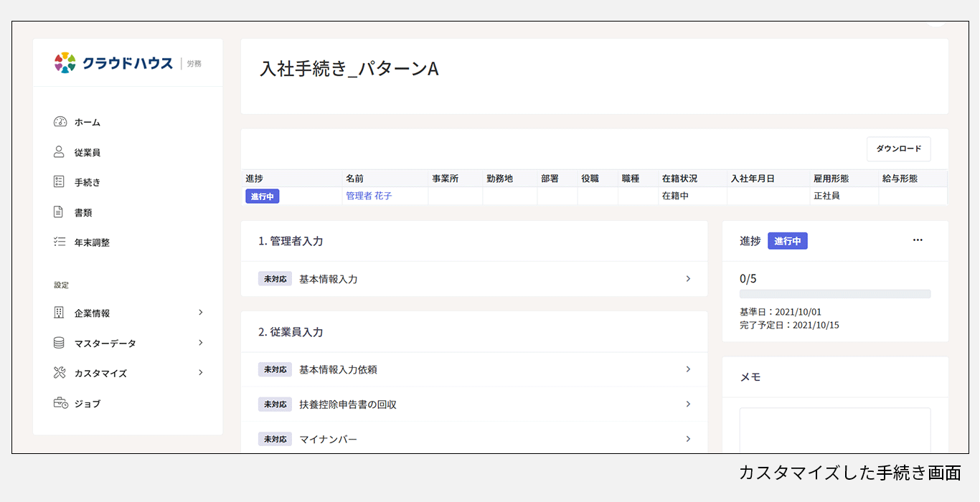Viewport: 980px width, 502px height.
Task: Expand the 企業情報 submenu chevron
Action: [201, 313]
